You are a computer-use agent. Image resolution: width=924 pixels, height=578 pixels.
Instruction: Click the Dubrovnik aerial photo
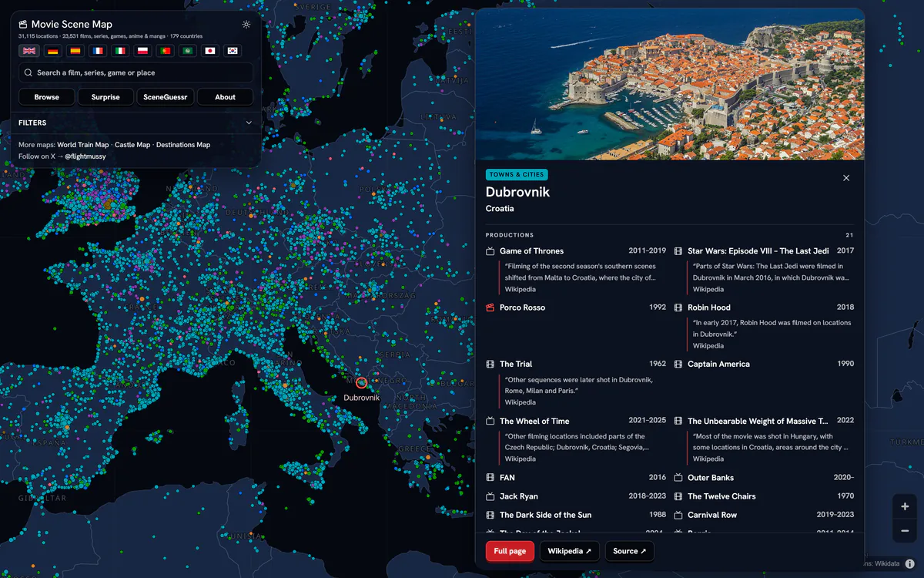670,84
